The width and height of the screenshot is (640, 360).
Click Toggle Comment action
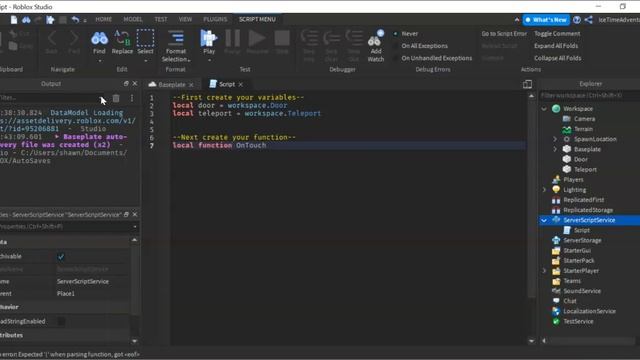pos(557,33)
